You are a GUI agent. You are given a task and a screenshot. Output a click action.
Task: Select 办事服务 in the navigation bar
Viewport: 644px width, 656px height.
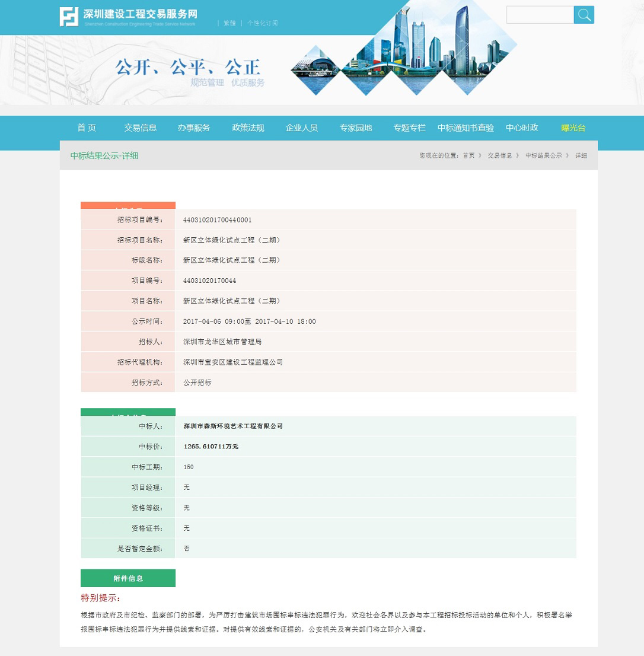(194, 128)
